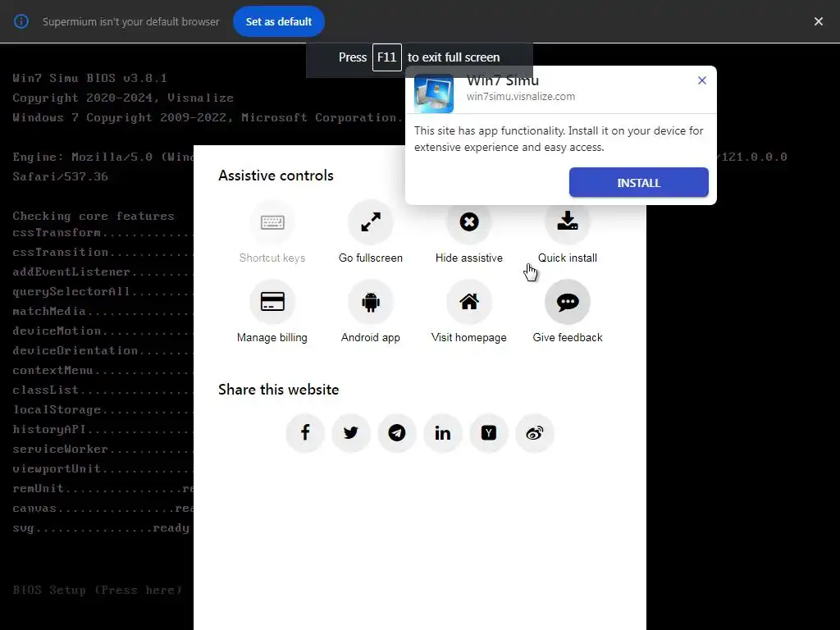The height and width of the screenshot is (630, 840).
Task: Click the 'cssTransform' feature line
Action: 103,232
